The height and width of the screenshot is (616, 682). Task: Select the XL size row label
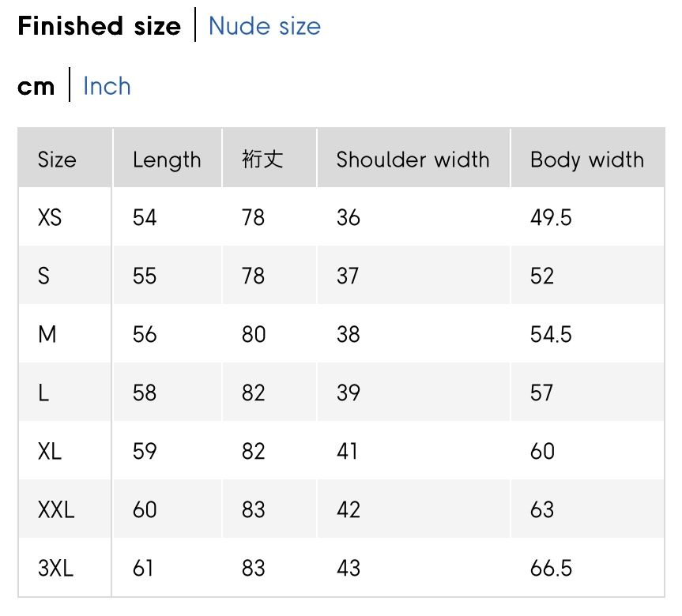coord(50,451)
